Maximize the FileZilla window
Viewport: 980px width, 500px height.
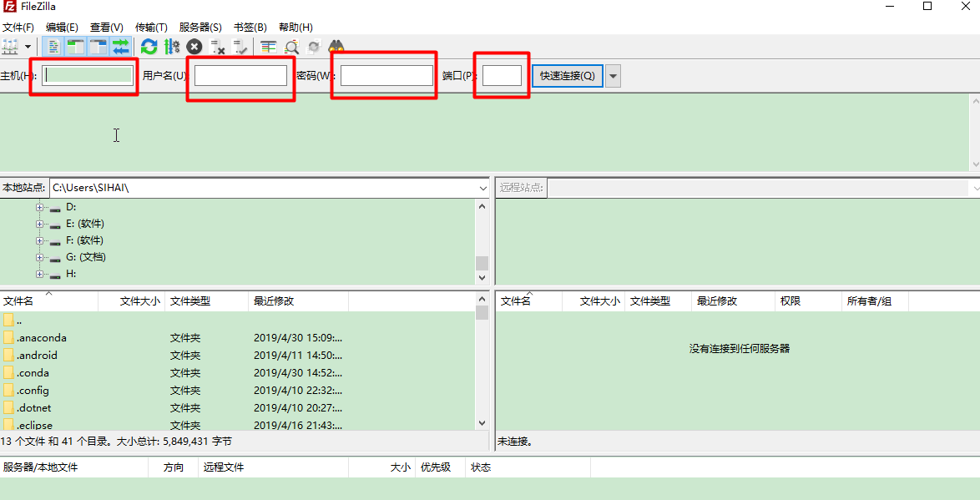pyautogui.click(x=927, y=6)
